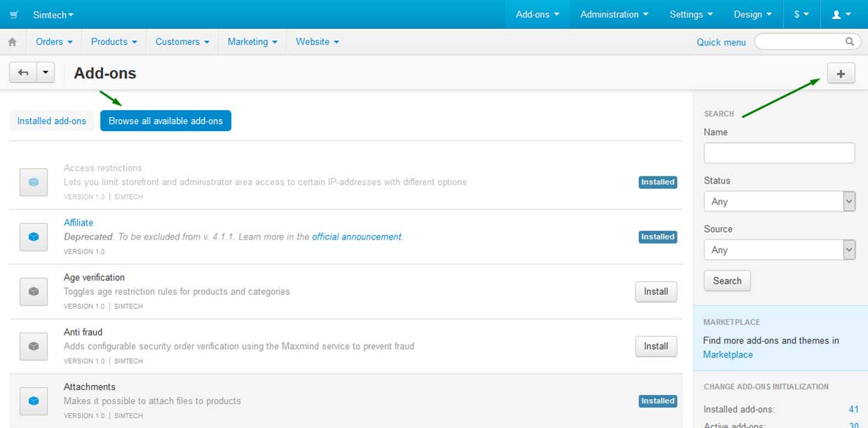
Task: Click the Age verification add-on icon
Action: (34, 291)
